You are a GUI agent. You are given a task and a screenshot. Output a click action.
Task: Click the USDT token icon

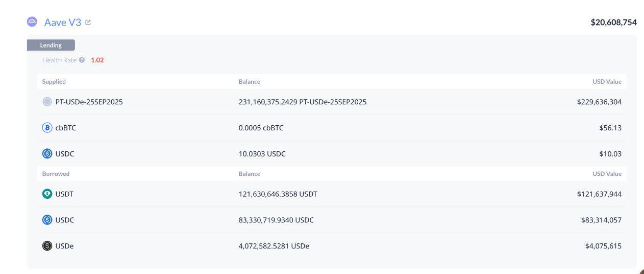pos(47,194)
